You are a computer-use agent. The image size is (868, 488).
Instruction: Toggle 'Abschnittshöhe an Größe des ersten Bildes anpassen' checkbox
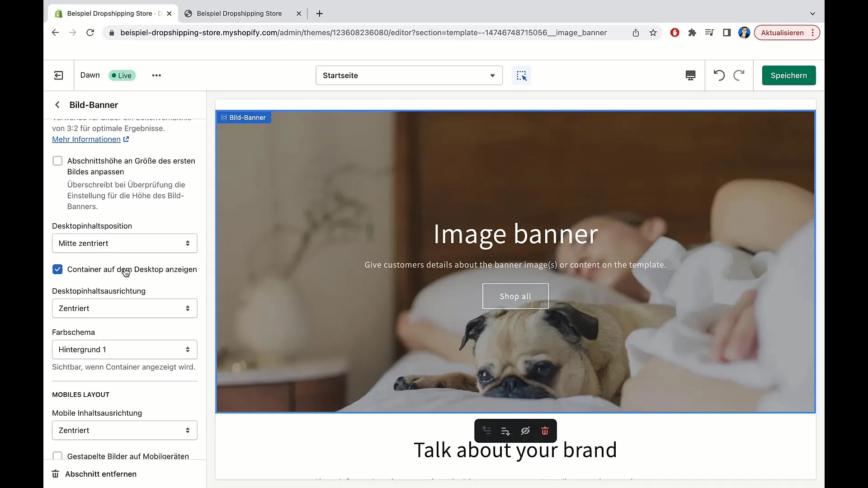coord(58,160)
